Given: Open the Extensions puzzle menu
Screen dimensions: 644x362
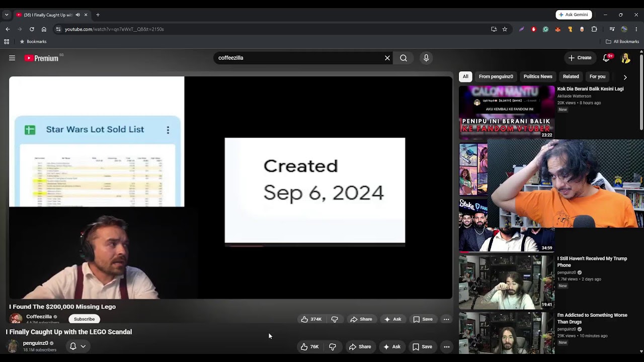Looking at the screenshot, I should click(x=594, y=29).
